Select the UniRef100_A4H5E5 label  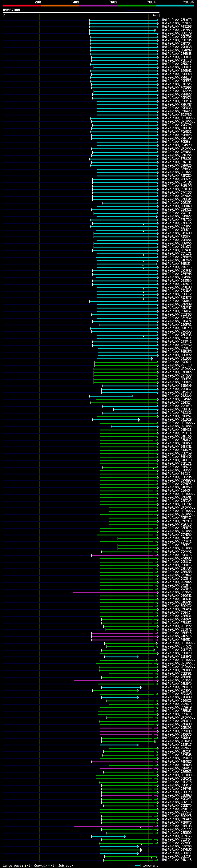(177, 761)
